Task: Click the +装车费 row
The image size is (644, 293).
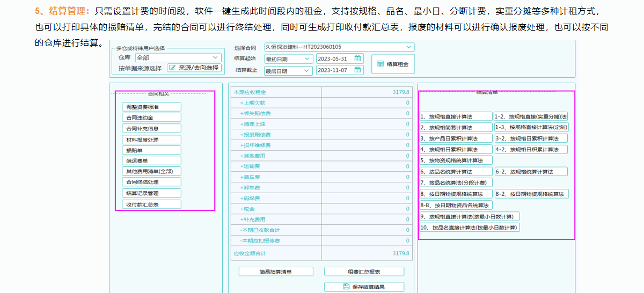Action: [x=321, y=177]
